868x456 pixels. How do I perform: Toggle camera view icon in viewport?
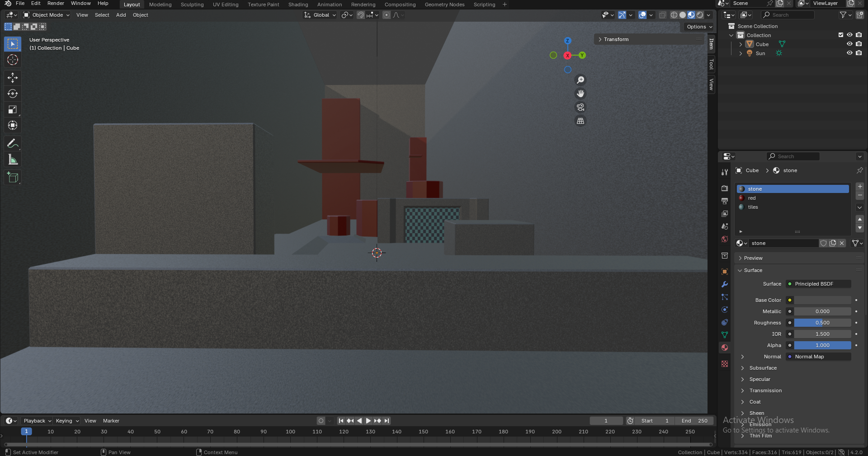tap(580, 107)
